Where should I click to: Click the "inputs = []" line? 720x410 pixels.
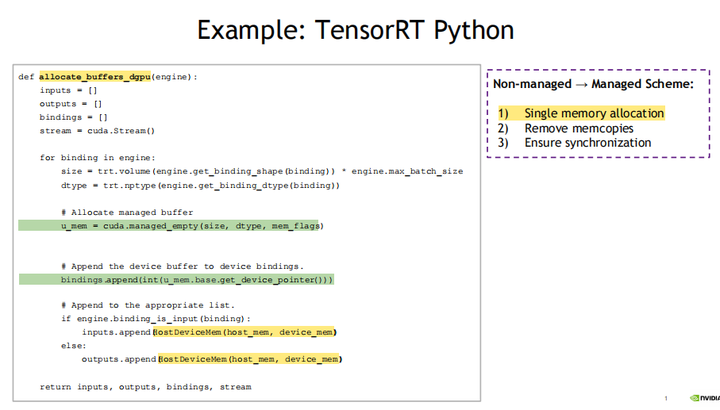click(x=68, y=90)
